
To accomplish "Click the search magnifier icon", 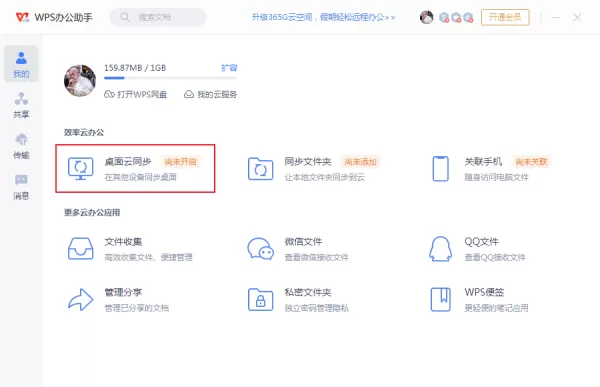I will coord(125,17).
